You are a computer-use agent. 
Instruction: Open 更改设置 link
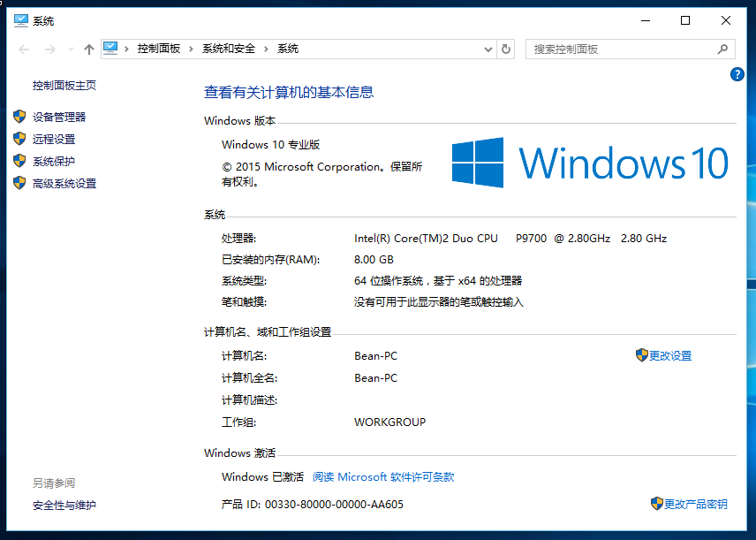[670, 355]
